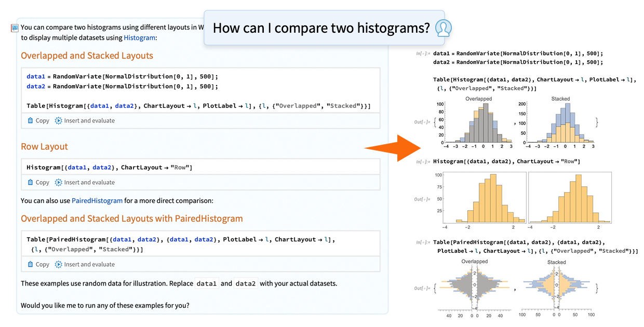Click the Wolfram assistant avatar icon
The width and height of the screenshot is (644, 327).
(15, 27)
